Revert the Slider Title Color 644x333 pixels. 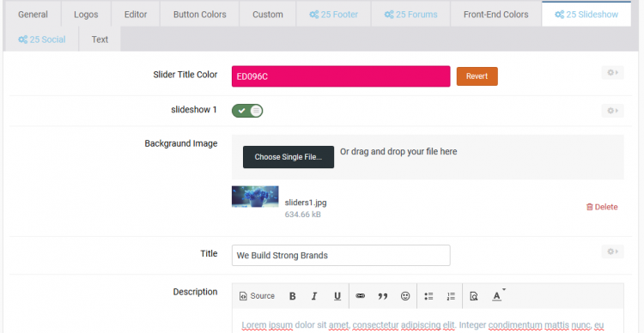477,76
